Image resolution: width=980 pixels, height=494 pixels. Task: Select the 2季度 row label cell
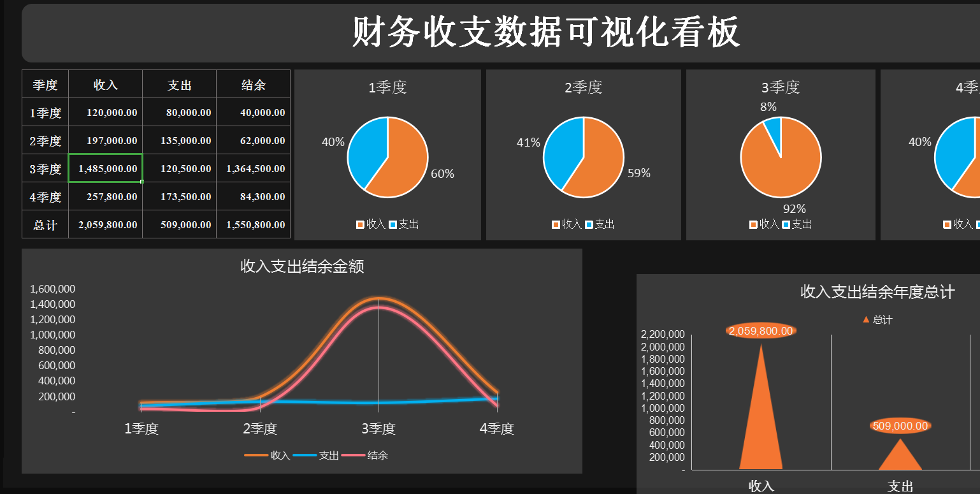[x=45, y=140]
